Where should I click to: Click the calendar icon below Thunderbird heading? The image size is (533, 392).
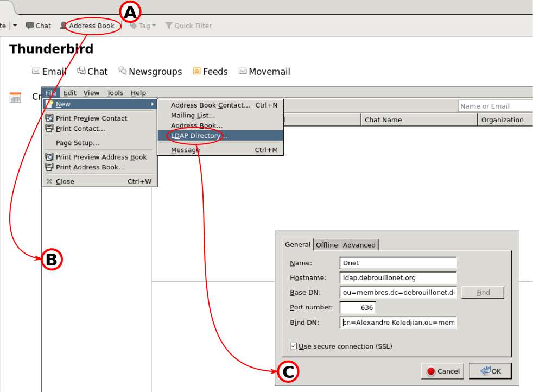tap(15, 98)
